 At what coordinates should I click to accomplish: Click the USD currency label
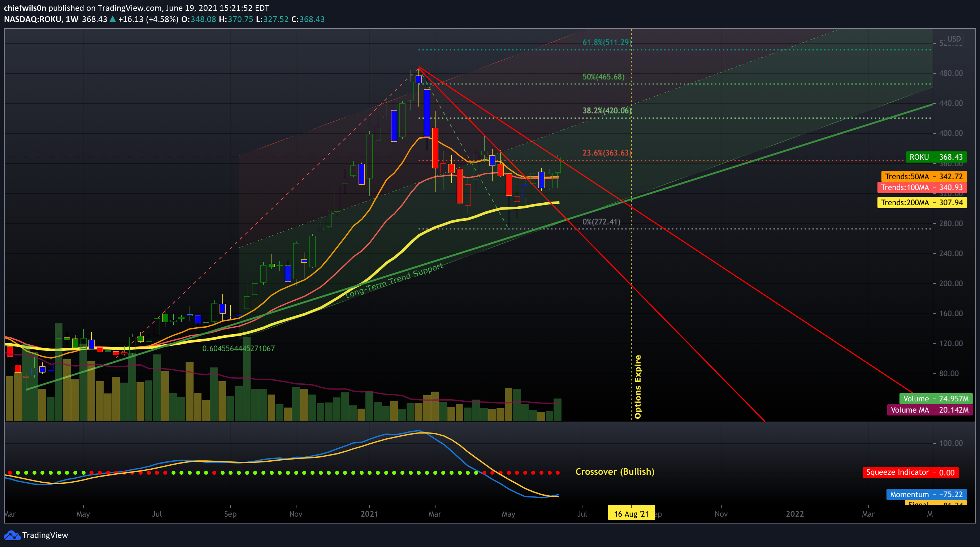(954, 39)
